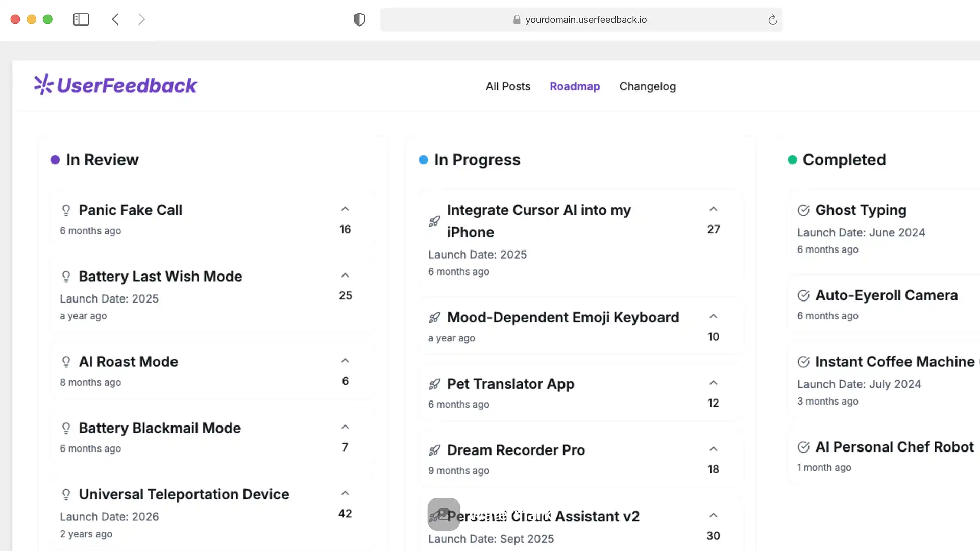Click the Safari sidebar toggle icon
The image size is (980, 551).
coord(81,19)
